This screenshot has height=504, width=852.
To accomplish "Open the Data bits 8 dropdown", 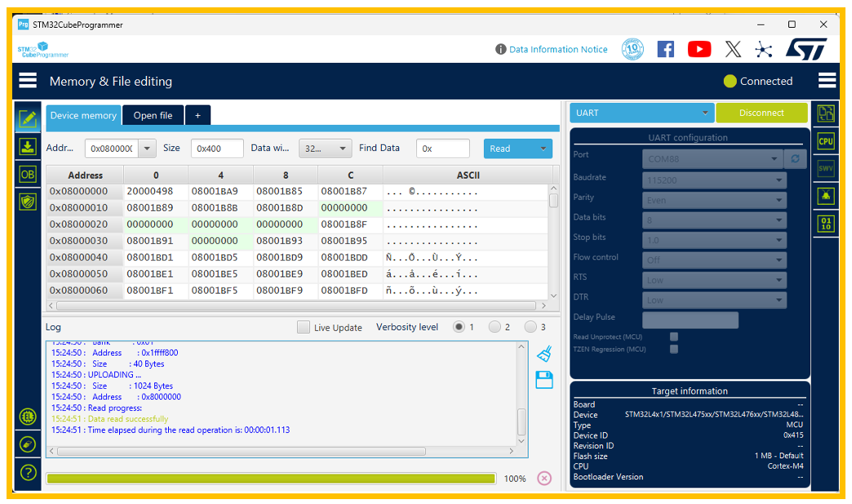I will 715,220.
